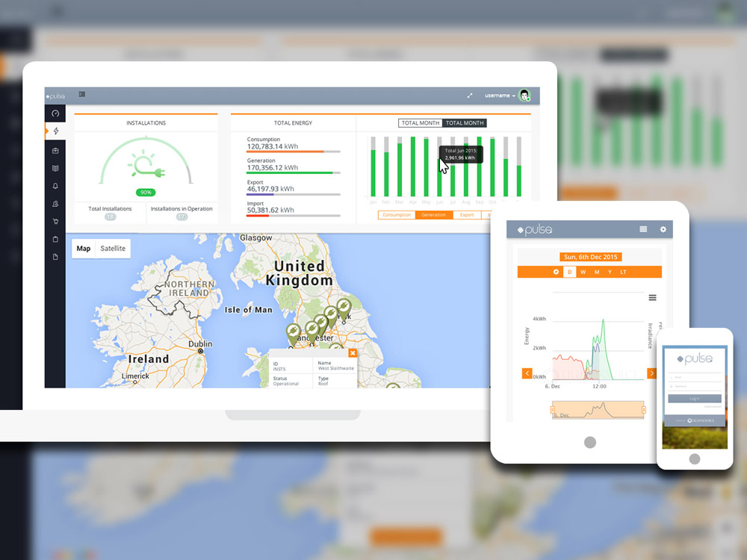Open the bell notifications icon in sidebar
This screenshot has height=560, width=747.
point(55,186)
